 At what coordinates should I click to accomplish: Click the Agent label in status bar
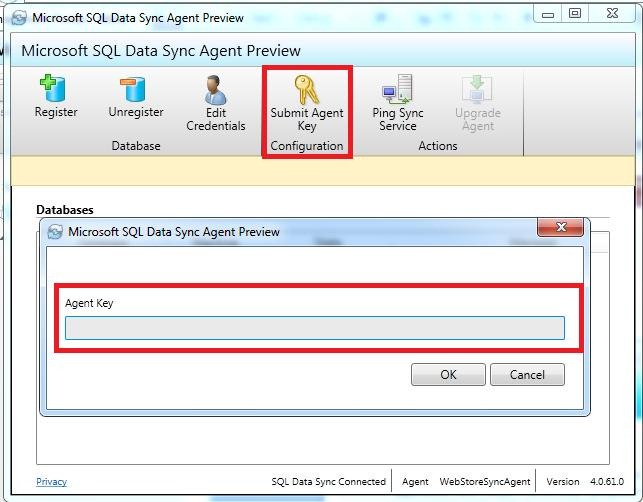click(x=415, y=481)
